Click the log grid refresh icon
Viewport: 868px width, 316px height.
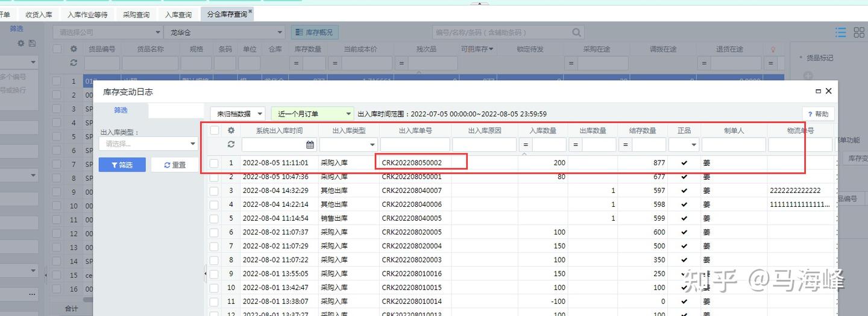pyautogui.click(x=231, y=145)
